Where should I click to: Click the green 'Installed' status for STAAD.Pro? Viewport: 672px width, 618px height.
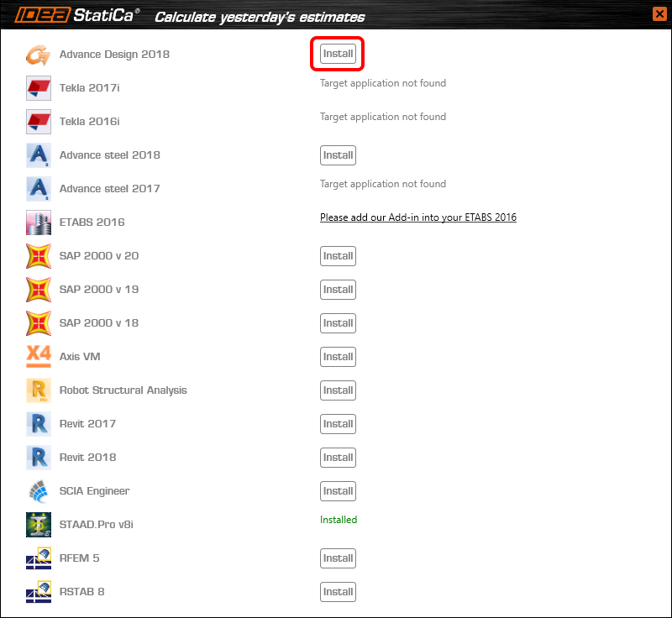tap(339, 520)
